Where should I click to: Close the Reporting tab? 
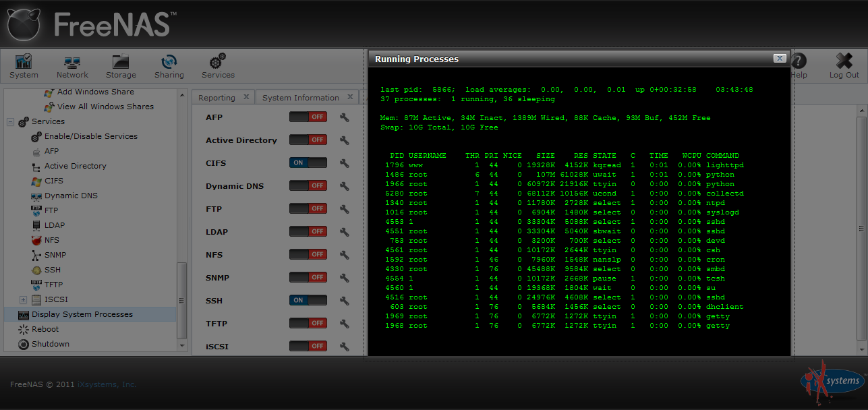[x=246, y=97]
